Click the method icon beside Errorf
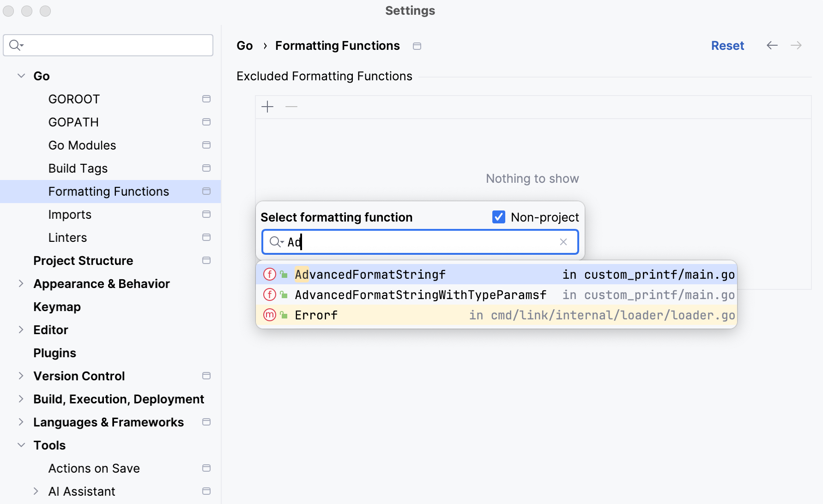Image resolution: width=823 pixels, height=504 pixels. 269,315
